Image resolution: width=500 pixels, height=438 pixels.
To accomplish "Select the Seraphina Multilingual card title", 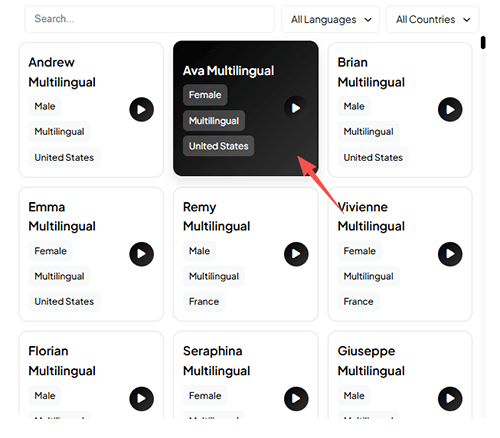I will point(217,361).
